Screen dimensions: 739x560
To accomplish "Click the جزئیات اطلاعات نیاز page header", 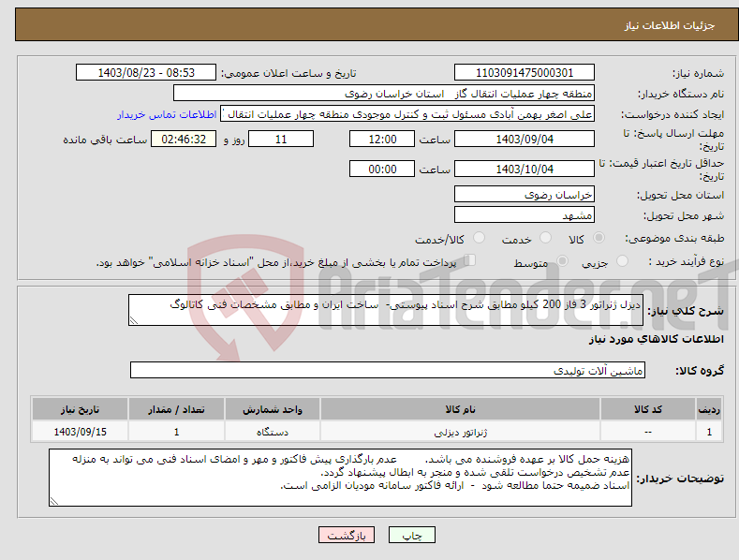I will pyautogui.click(x=670, y=25).
